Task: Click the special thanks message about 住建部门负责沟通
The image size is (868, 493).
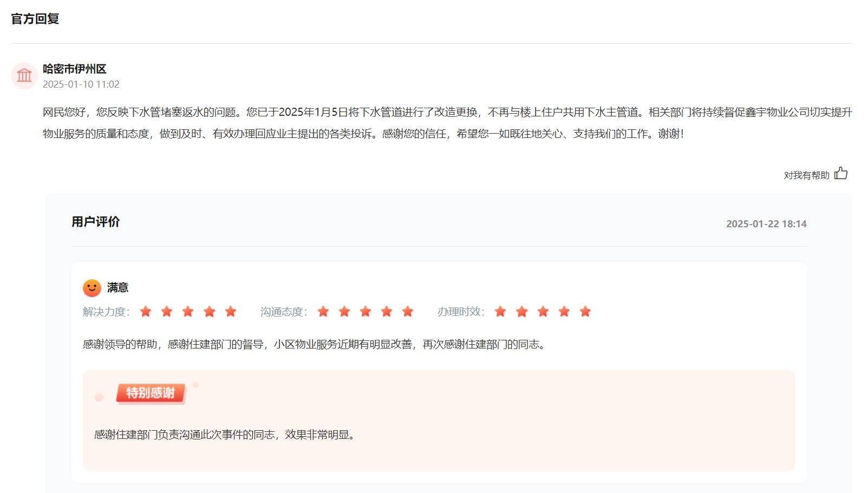Action: point(226,435)
